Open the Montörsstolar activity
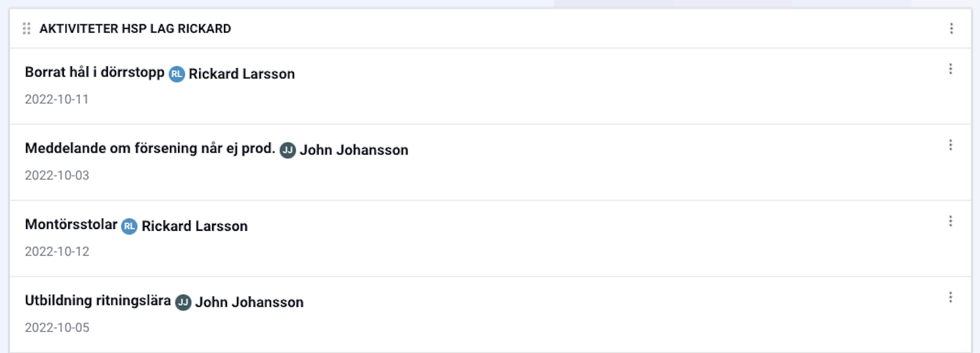 point(71,225)
